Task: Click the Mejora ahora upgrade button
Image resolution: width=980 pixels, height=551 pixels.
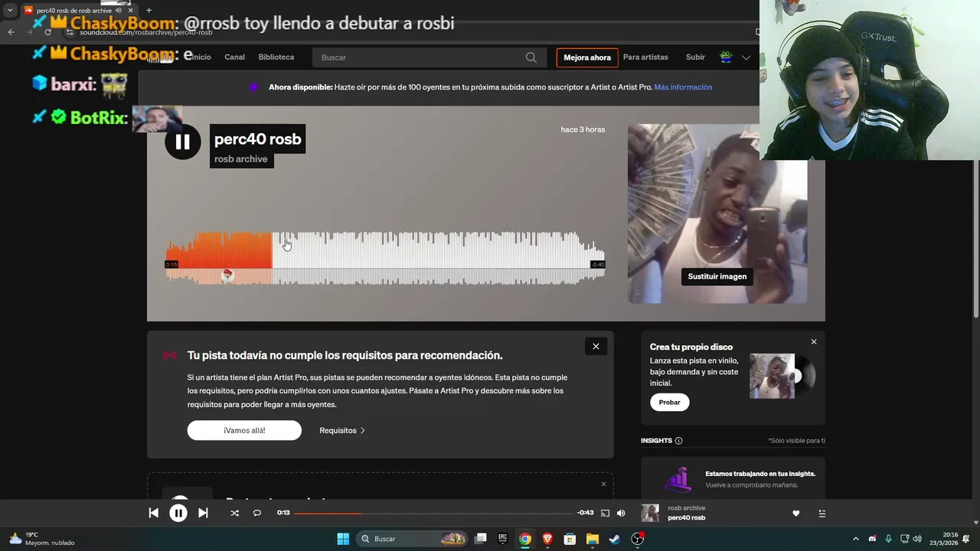Action: tap(587, 57)
